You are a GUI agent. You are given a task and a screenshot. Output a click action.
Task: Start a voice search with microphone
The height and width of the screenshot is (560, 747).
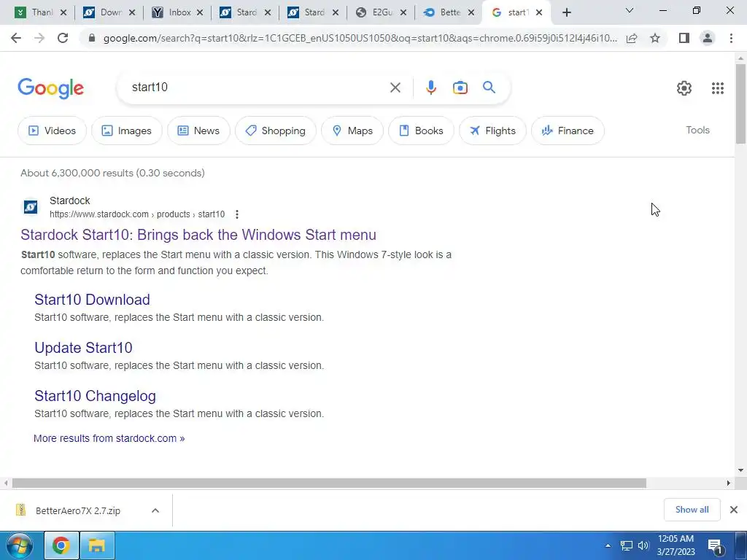click(x=430, y=87)
